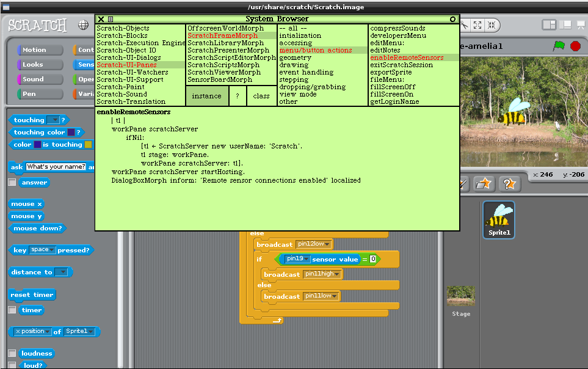Screen dimensions: 588x369
Task: Click the language globe icon
Action: point(83,25)
